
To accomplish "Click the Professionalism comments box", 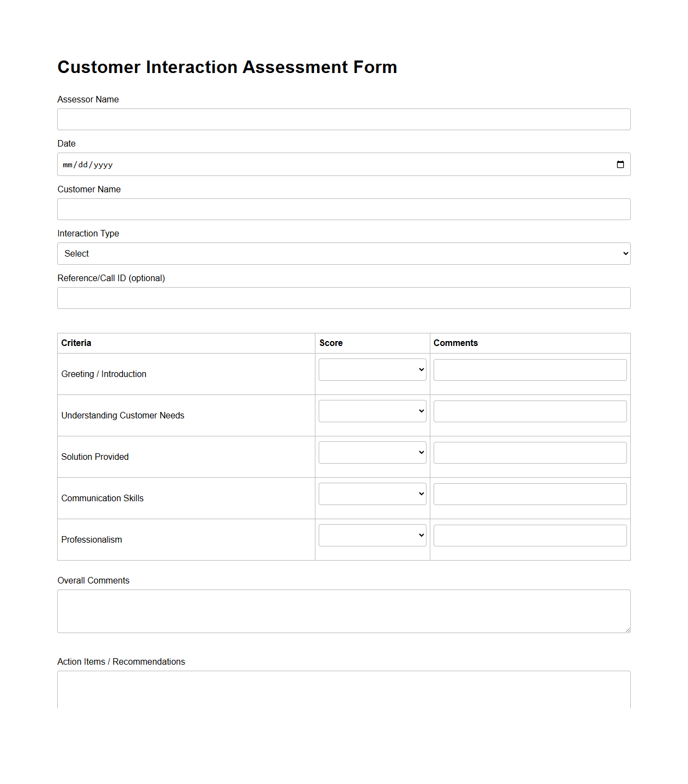I will (x=529, y=535).
